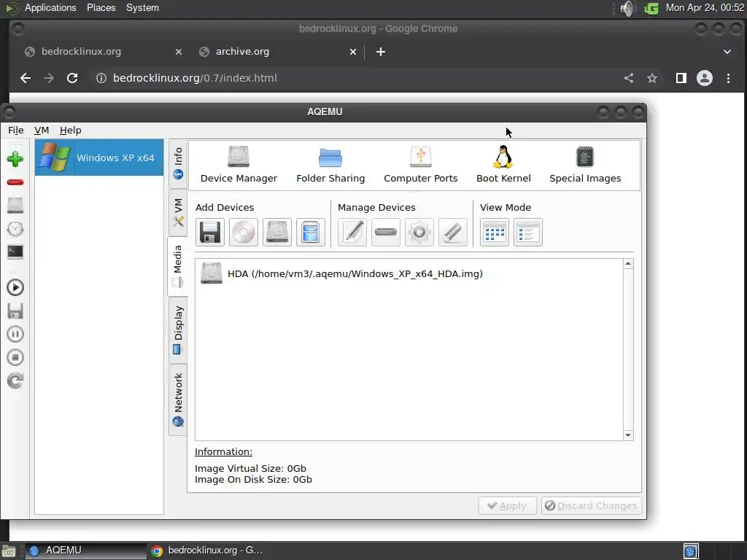Toggle the Chrome side panel icon
Screen dimensions: 747x560
681,78
